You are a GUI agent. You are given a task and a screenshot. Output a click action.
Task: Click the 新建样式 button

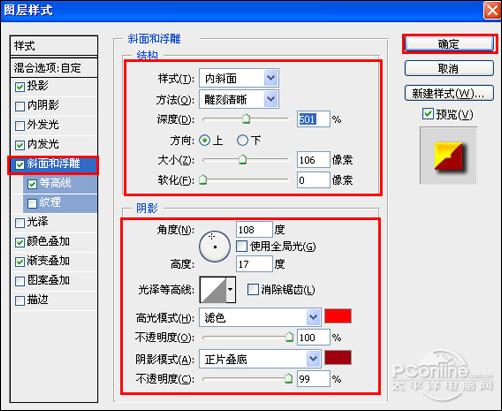pyautogui.click(x=449, y=93)
